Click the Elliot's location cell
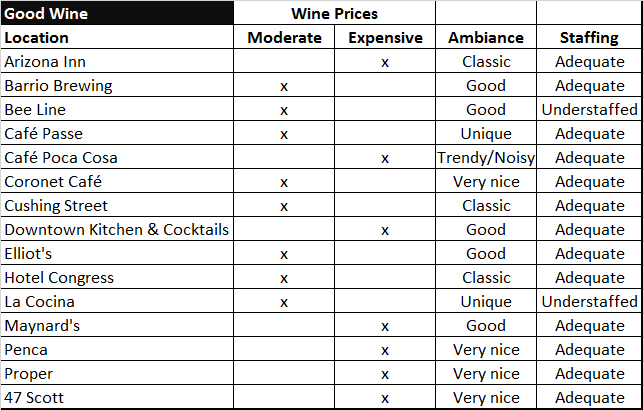 (x=117, y=253)
